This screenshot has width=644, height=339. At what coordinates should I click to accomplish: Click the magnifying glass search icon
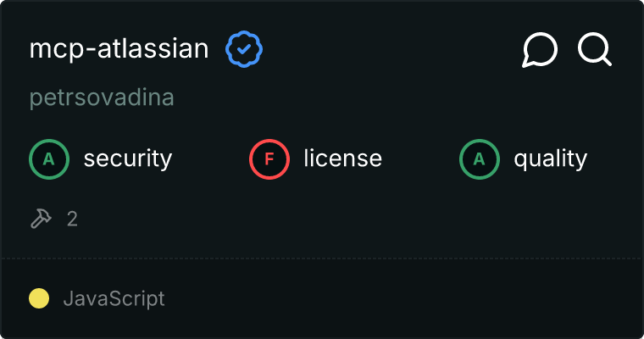pyautogui.click(x=595, y=50)
